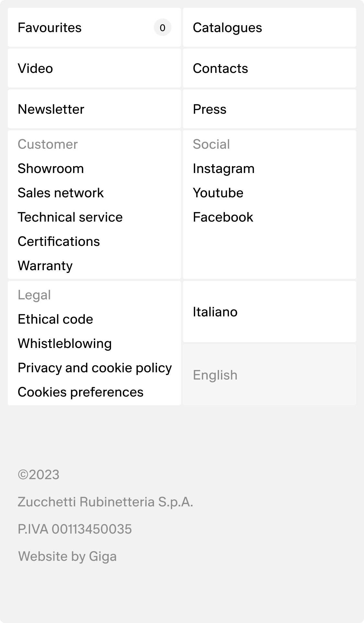Open the Press page
This screenshot has width=364, height=623.
[x=210, y=110]
